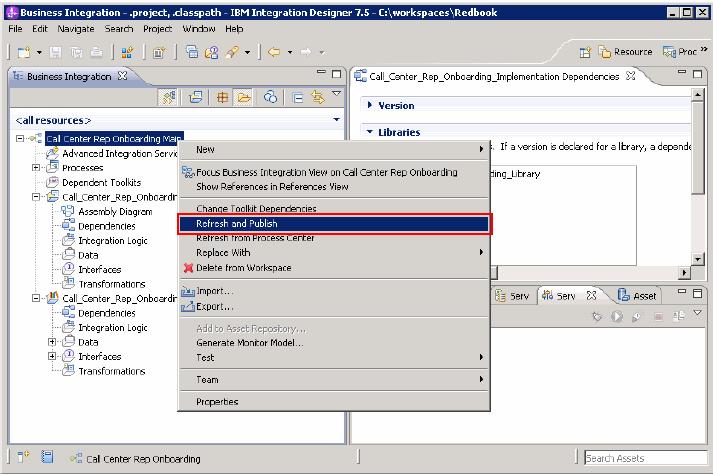
Task: Open the File menu
Action: pos(15,29)
